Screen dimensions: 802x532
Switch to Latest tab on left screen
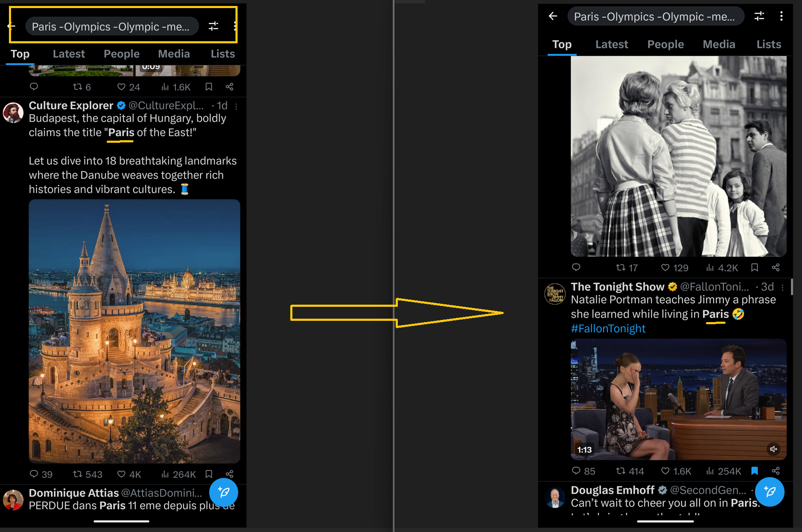[69, 54]
